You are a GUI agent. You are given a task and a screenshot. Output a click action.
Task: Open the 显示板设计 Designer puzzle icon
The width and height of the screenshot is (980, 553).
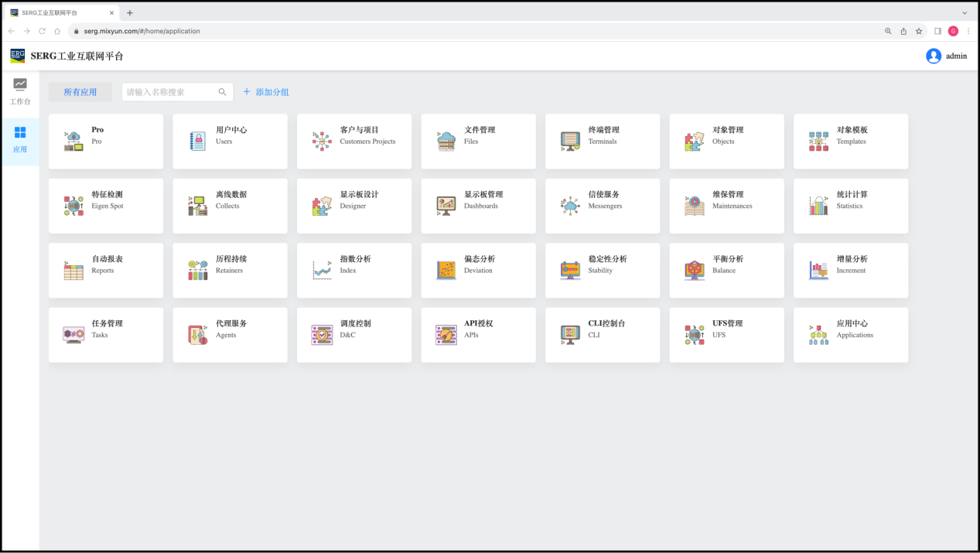(x=322, y=206)
